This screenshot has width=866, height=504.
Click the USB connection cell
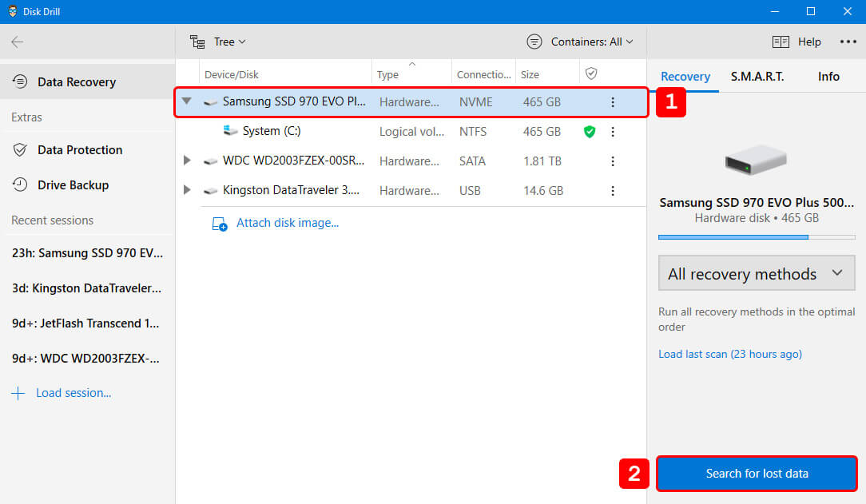(470, 190)
